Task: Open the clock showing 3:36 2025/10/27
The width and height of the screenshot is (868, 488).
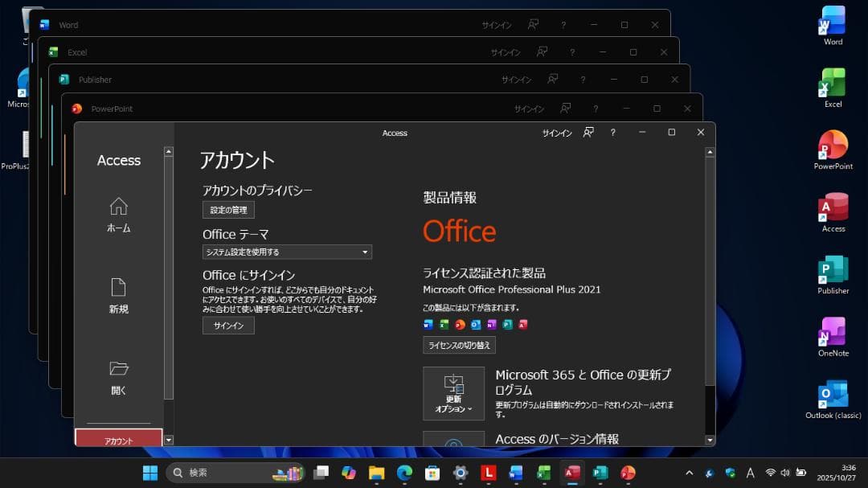Action: coord(836,473)
